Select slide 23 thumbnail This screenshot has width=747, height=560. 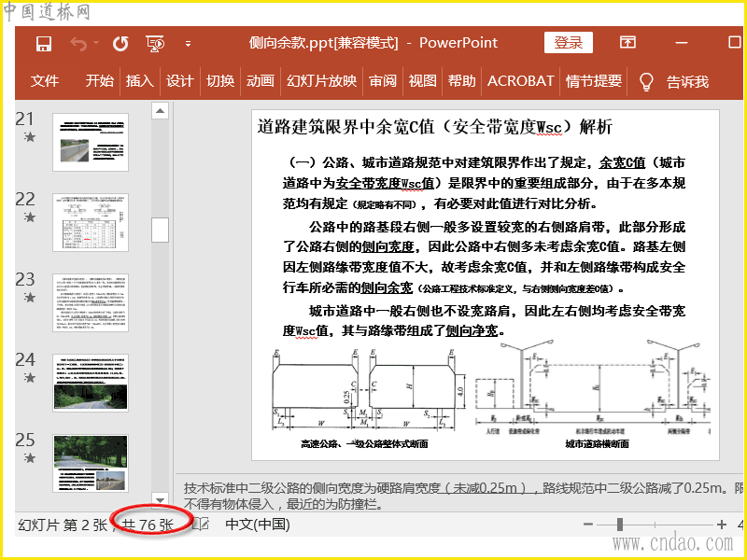(x=91, y=302)
